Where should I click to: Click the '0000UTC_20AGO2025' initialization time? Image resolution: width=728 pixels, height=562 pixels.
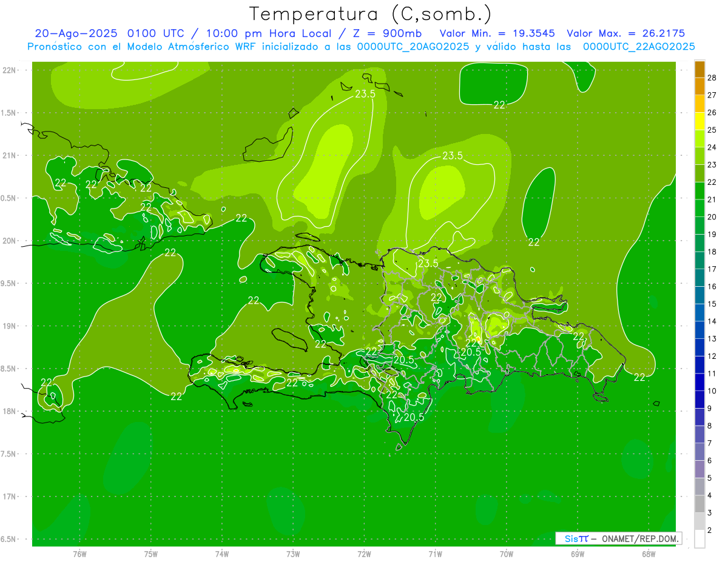click(414, 47)
